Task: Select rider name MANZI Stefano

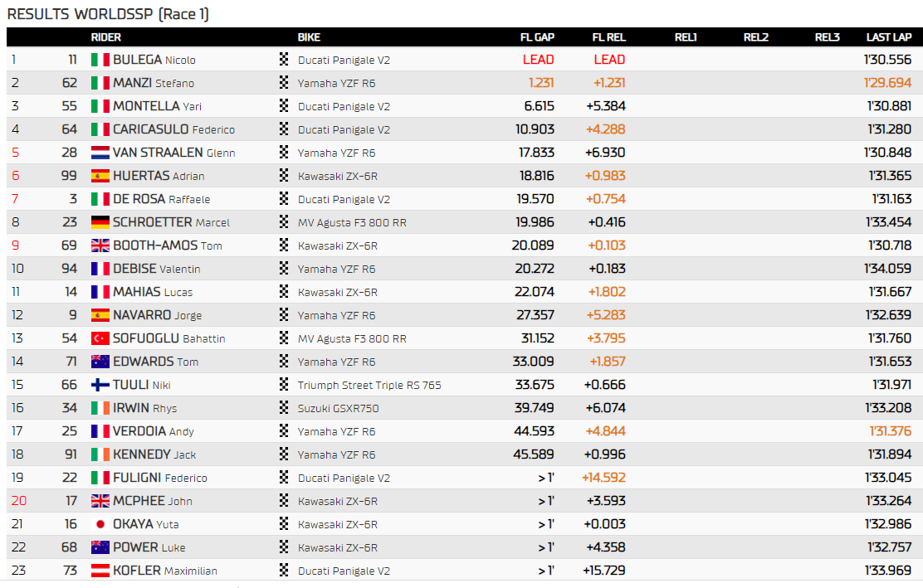Action: click(x=154, y=83)
